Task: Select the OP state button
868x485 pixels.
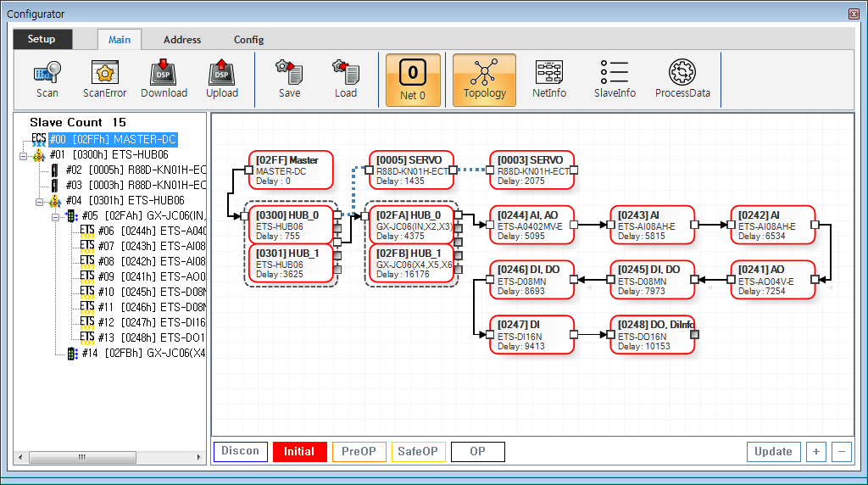Action: click(477, 452)
